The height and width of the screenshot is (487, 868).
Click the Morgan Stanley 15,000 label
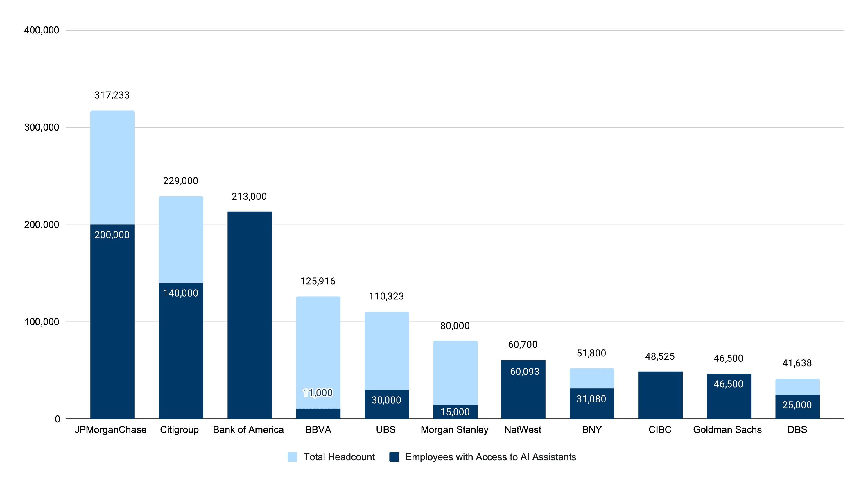pos(455,412)
